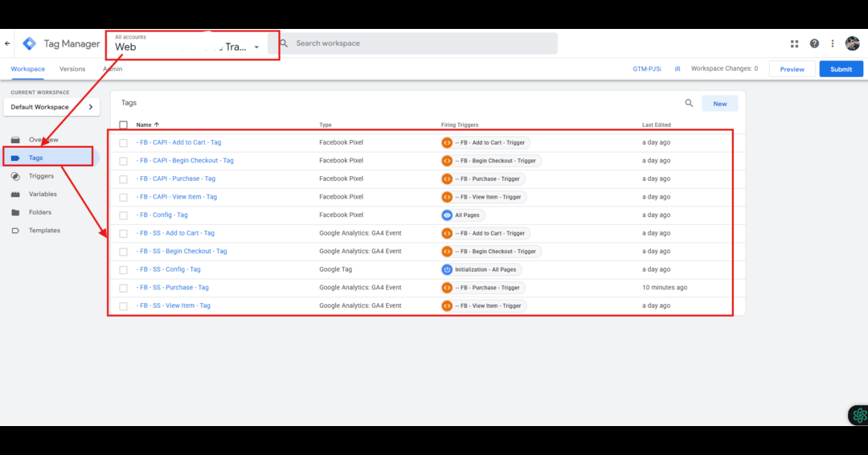The width and height of the screenshot is (868, 455).
Task: Click the All Pages trigger chip
Action: 463,215
